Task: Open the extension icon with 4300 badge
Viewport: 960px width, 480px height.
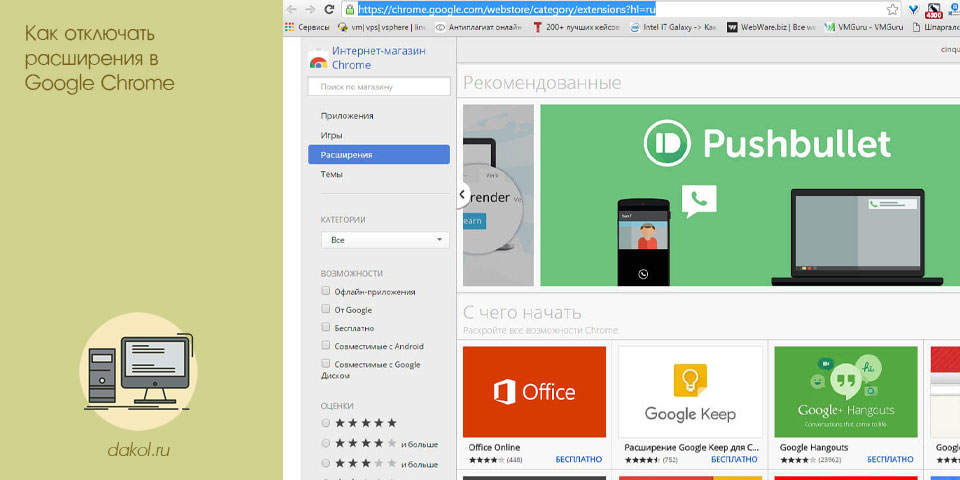Action: 934,10
